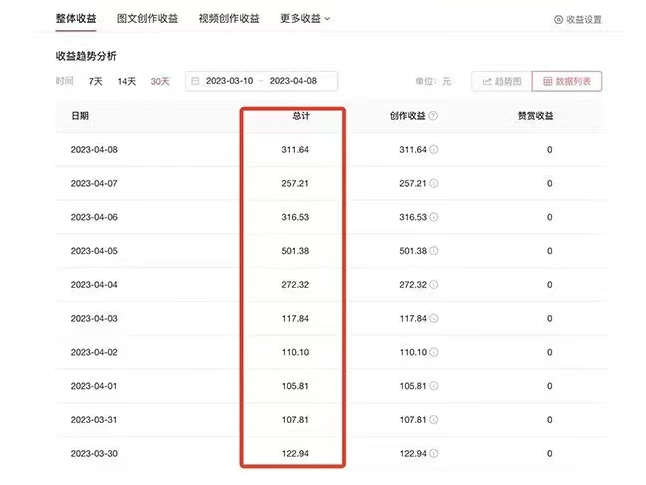646x485 pixels.
Task: Click info icon next to 257.21 creation earnings
Action: (x=433, y=184)
